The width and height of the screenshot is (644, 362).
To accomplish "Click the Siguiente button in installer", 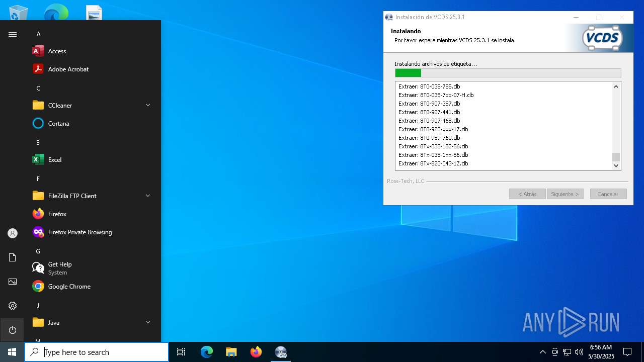I will [565, 194].
